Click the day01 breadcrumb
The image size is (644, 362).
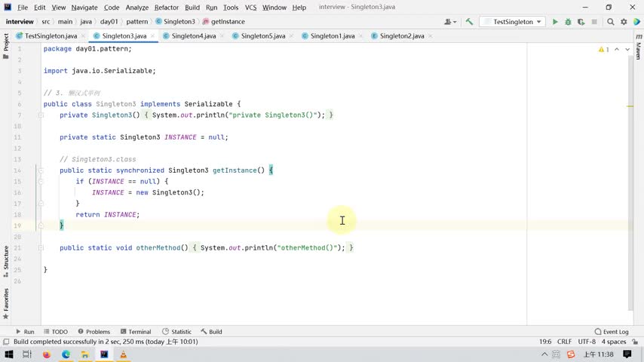click(x=109, y=22)
